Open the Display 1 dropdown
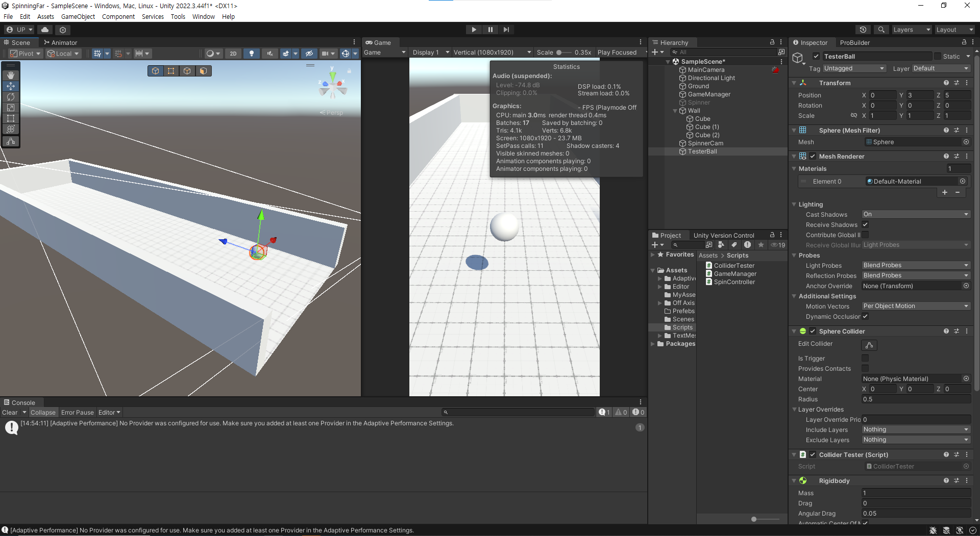The height and width of the screenshot is (536, 980). click(x=431, y=52)
